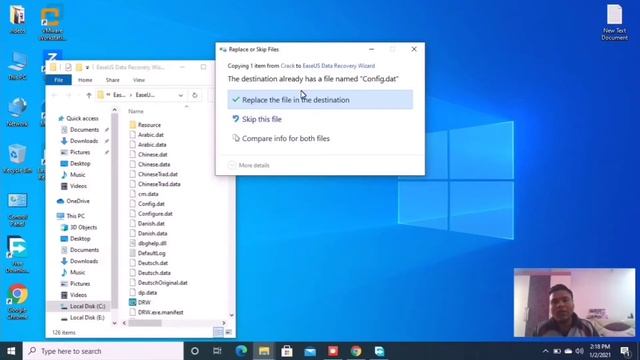The height and width of the screenshot is (360, 640).
Task: Switch to large icons view button
Action: [x=229, y=332]
